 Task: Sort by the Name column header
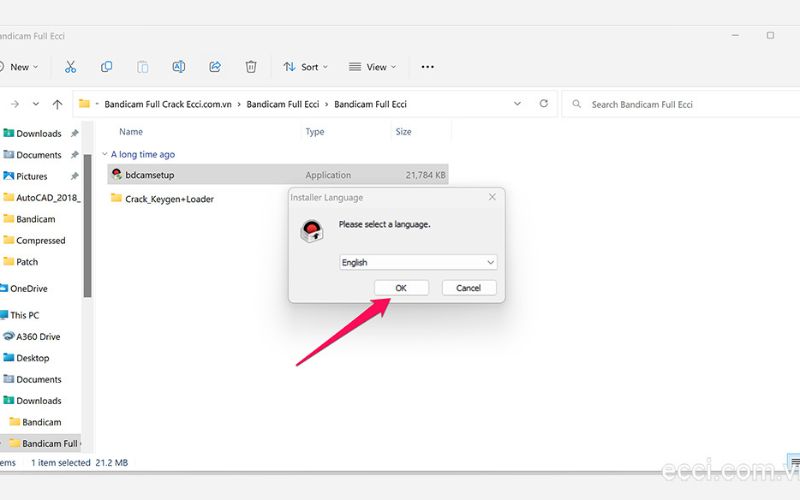point(131,132)
